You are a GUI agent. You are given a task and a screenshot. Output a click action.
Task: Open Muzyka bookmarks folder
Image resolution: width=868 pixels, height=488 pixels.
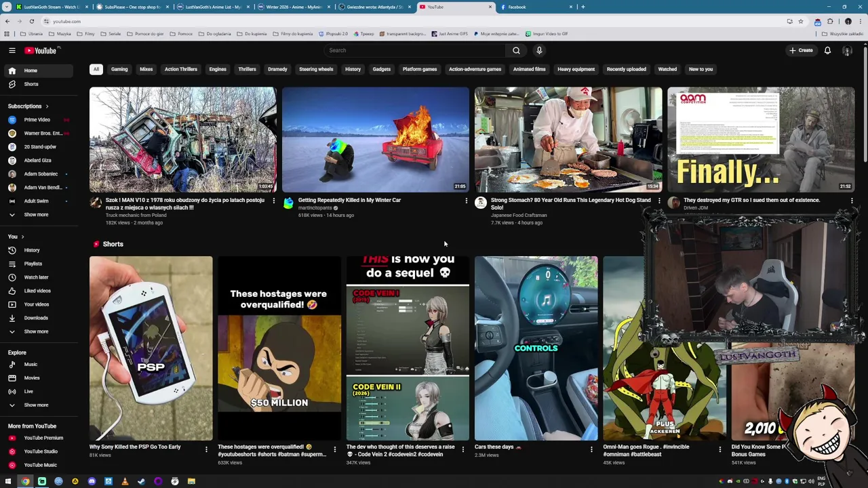click(60, 34)
